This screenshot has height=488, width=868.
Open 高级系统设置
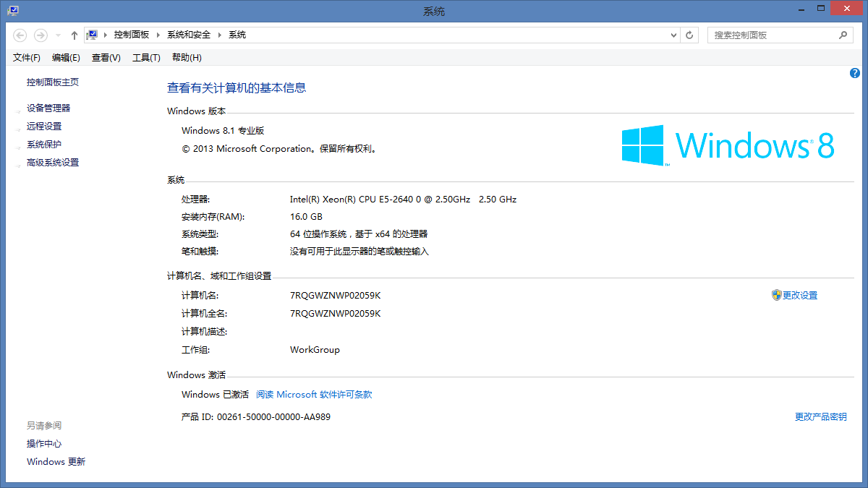[53, 163]
